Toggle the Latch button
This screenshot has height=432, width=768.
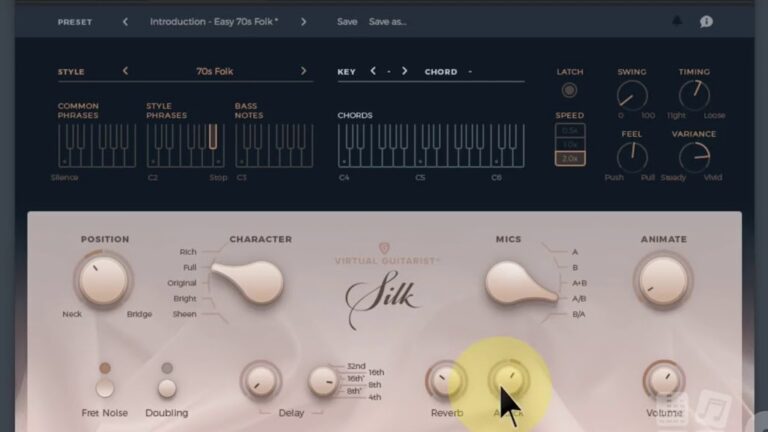(569, 90)
